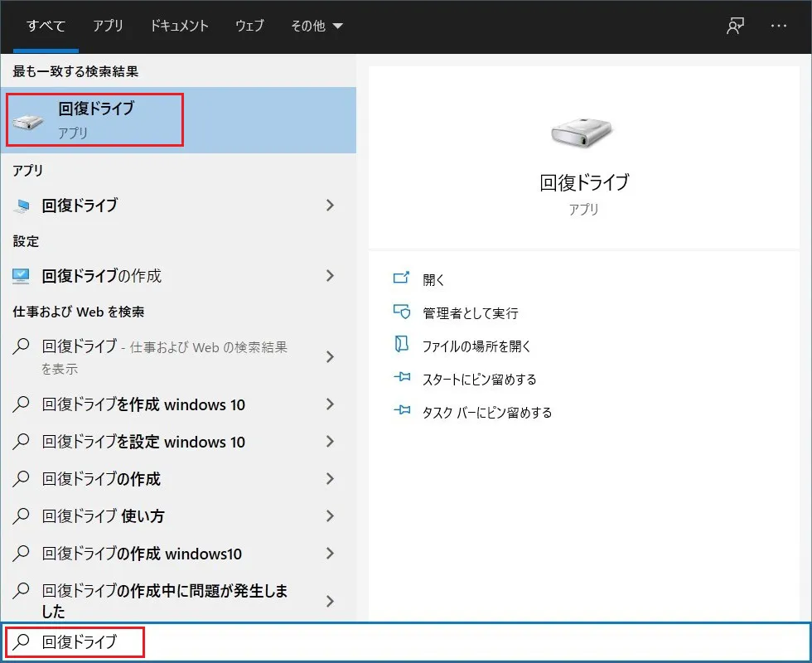Click the large 回復ドライブ drive icon in preview pane

pyautogui.click(x=582, y=132)
